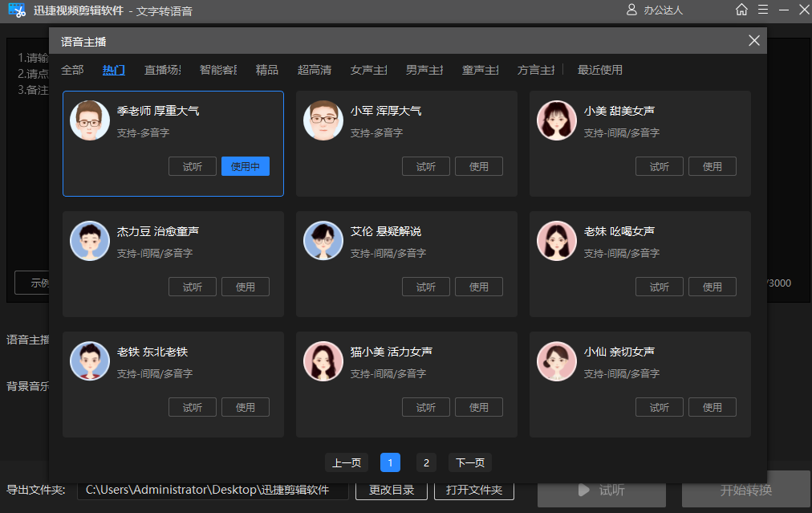812x513 pixels.
Task: Preview 老妹 吆喝女声 with 试听
Action: 660,287
